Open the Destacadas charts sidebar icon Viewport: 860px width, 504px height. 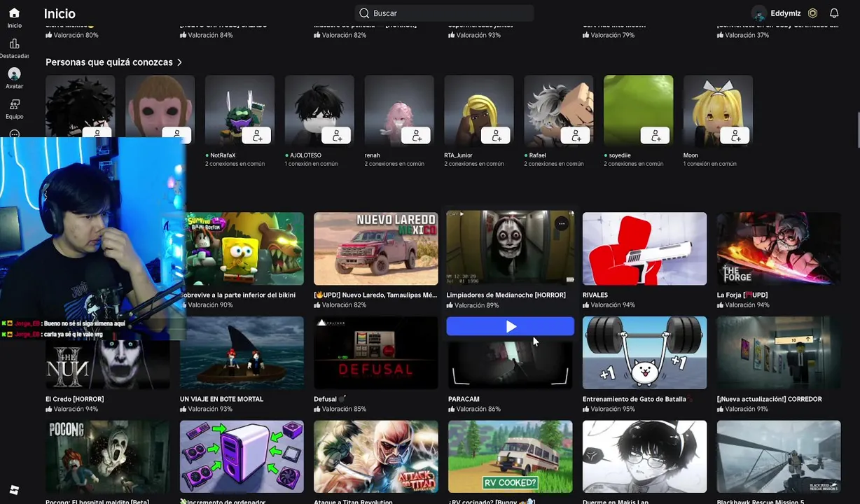click(14, 44)
